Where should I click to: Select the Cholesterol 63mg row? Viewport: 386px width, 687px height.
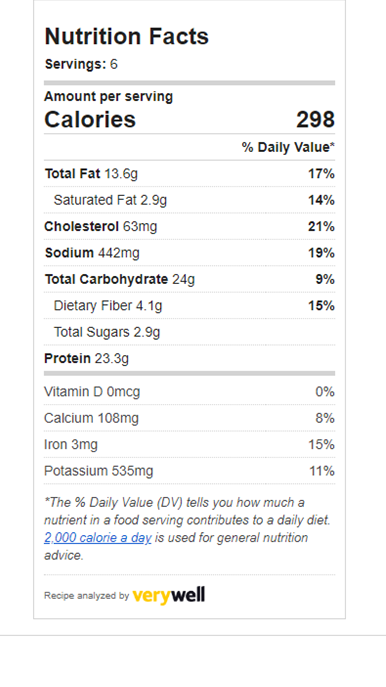[189, 227]
